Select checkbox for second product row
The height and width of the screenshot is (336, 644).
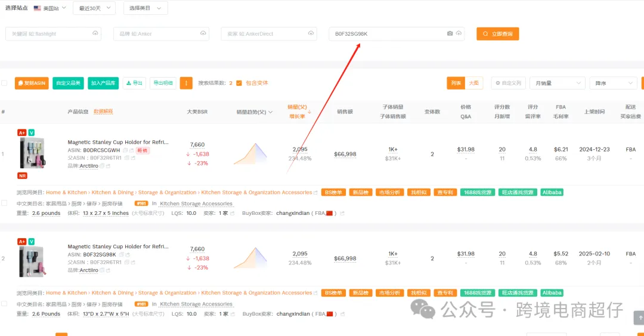[x=4, y=304]
